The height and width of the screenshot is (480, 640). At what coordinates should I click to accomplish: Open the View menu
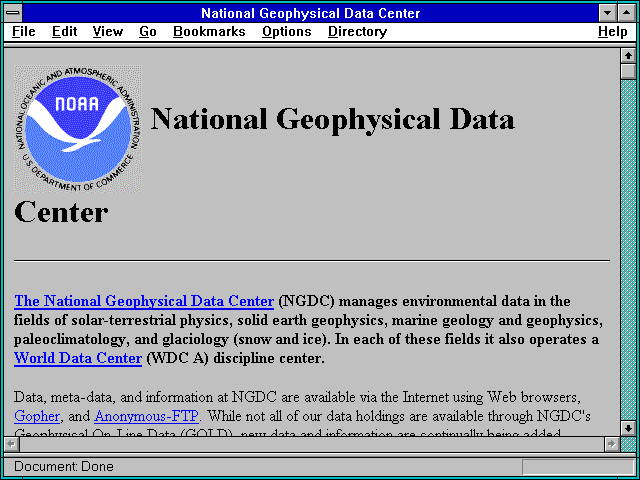click(108, 32)
